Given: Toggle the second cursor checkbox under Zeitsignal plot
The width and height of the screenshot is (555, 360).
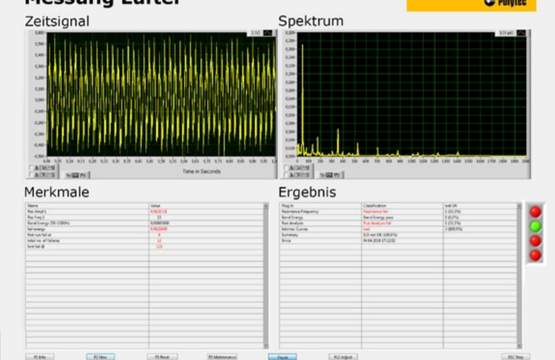Looking at the screenshot, I should (x=32, y=175).
